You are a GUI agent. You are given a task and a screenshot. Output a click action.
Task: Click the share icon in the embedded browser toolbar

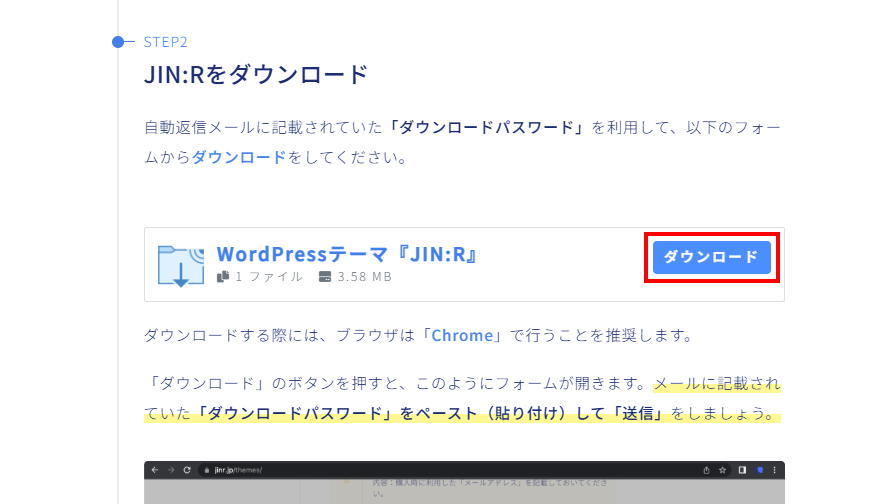(x=706, y=470)
